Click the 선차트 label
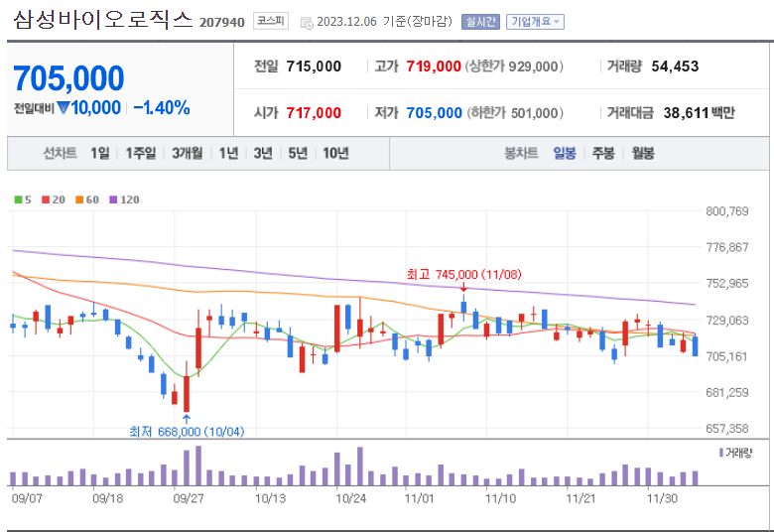 60,153
